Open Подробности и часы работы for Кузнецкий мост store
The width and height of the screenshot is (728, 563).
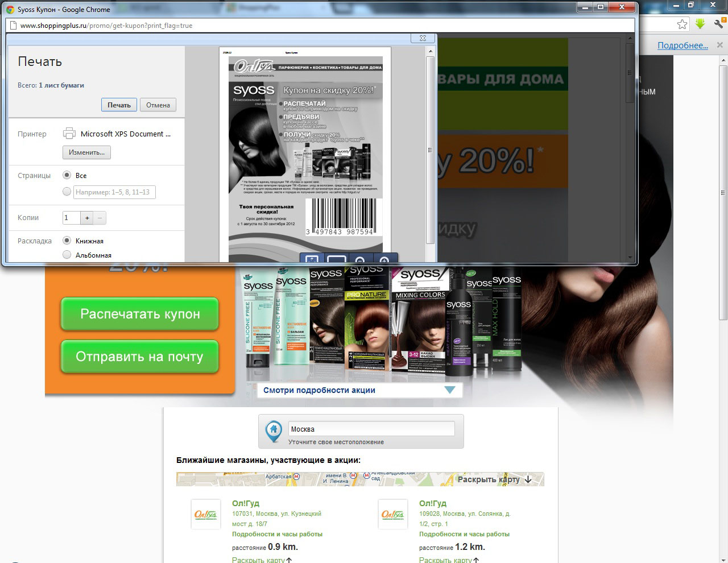tap(277, 534)
